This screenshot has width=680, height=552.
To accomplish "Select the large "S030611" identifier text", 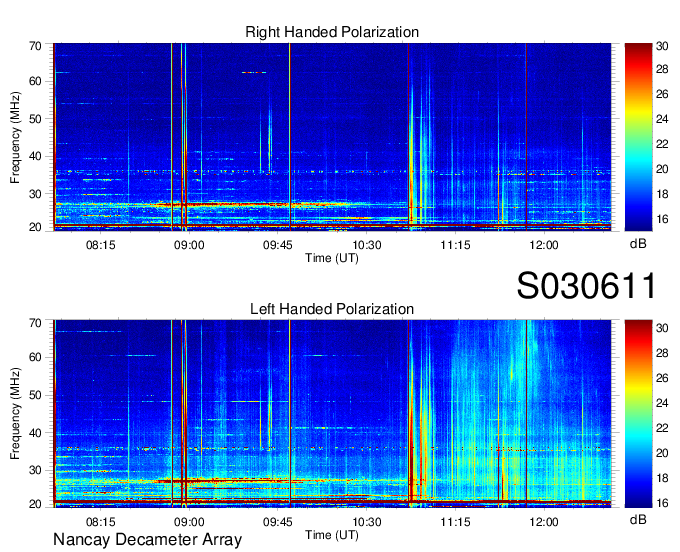I will pyautogui.click(x=586, y=286).
